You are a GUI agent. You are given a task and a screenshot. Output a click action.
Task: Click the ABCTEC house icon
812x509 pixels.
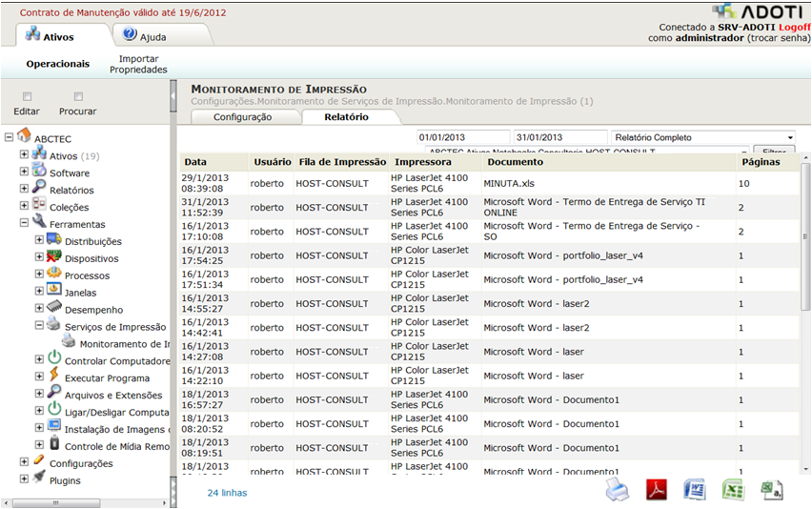[x=24, y=136]
